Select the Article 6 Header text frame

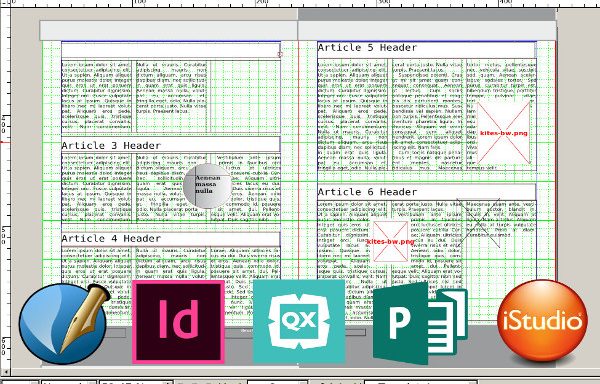coord(426,192)
